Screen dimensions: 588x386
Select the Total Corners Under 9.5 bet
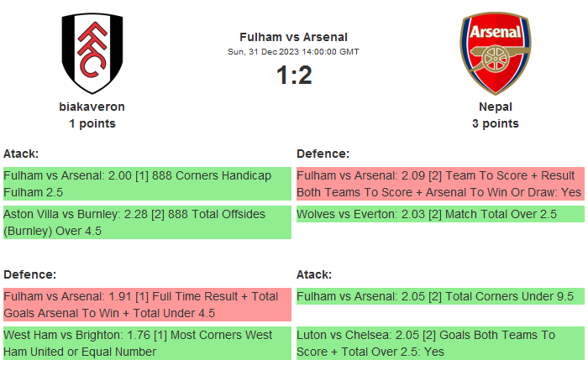pos(439,296)
